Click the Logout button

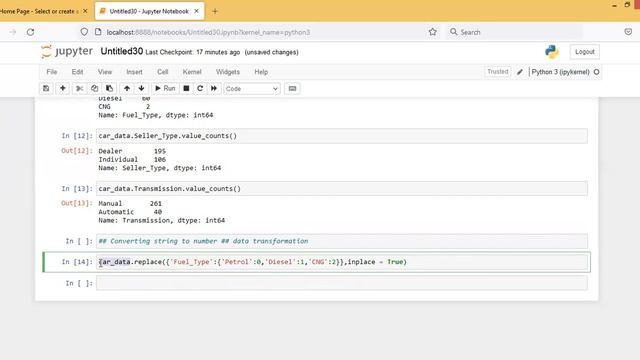point(584,52)
